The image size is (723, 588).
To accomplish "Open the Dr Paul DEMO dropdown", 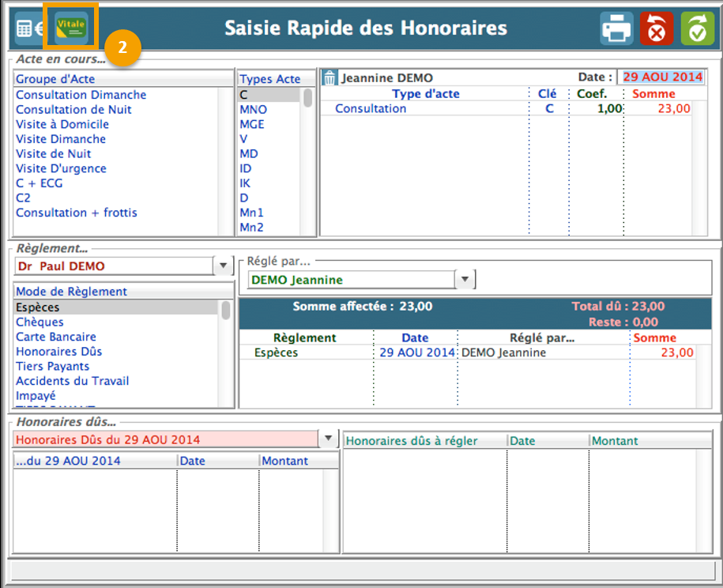I will pos(223,266).
